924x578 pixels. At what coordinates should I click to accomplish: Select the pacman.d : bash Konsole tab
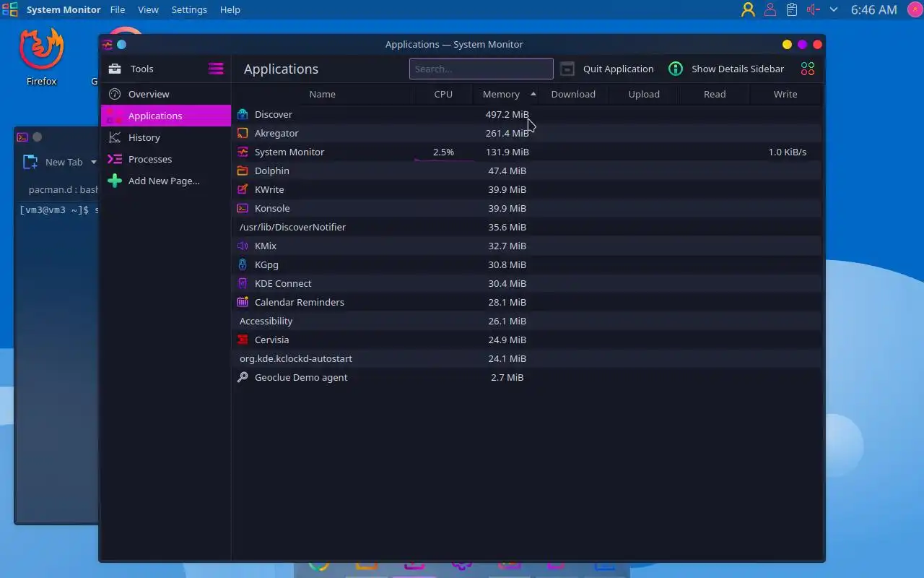click(62, 189)
